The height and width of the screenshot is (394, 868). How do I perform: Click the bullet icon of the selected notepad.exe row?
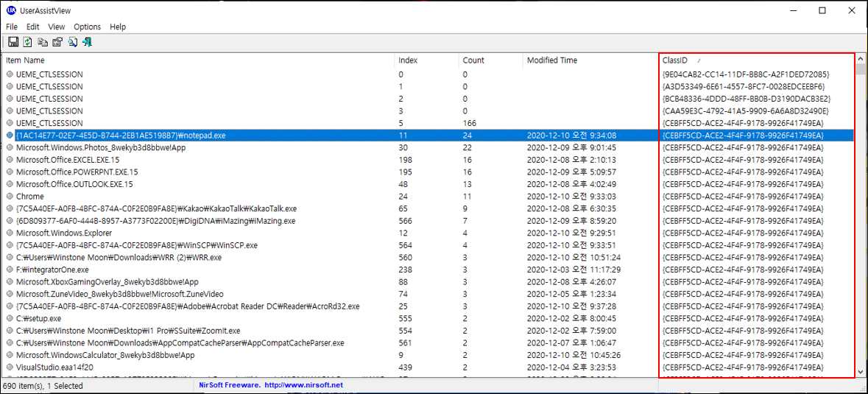(x=10, y=135)
